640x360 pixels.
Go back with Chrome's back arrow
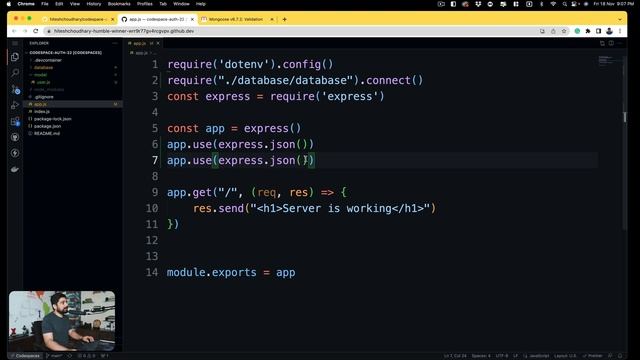click(x=14, y=31)
